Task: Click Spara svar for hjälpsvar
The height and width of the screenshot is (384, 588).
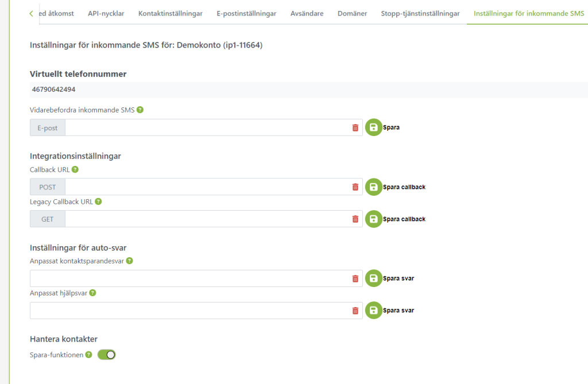Action: click(399, 311)
